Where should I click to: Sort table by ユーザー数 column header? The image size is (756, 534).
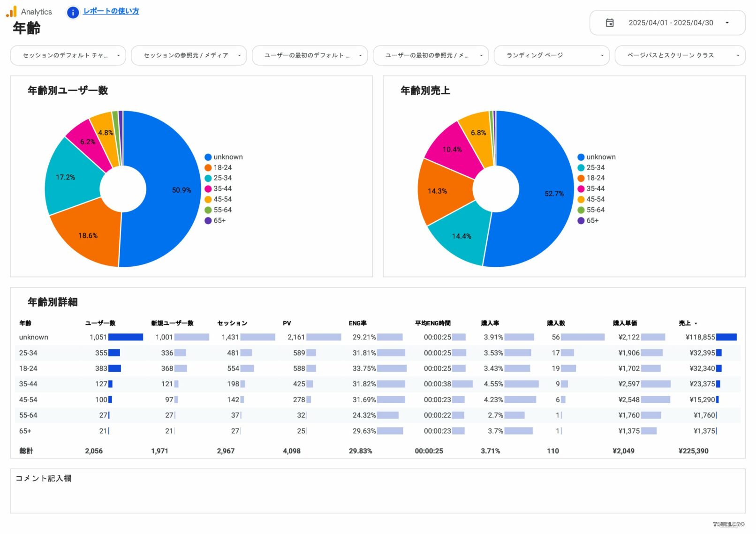click(x=100, y=323)
